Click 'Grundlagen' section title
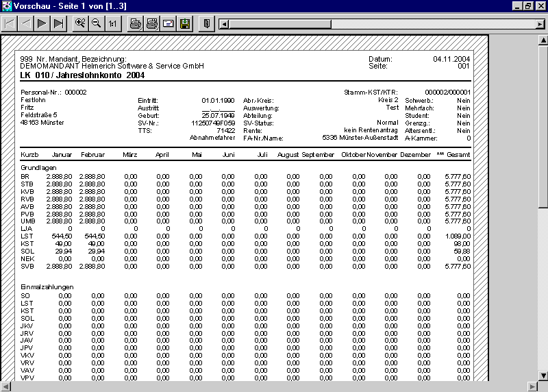The height and width of the screenshot is (392, 548). tap(38, 168)
